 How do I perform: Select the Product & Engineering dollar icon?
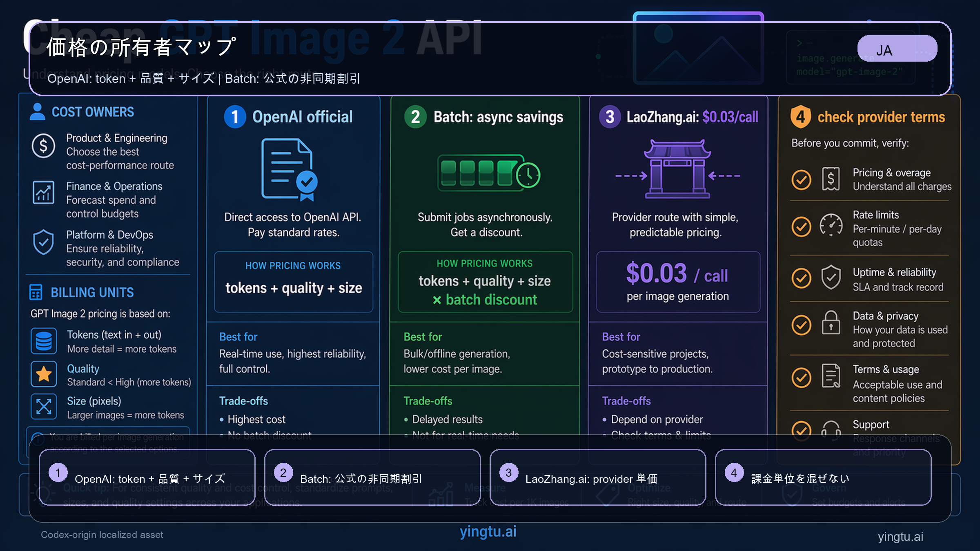[x=44, y=146]
